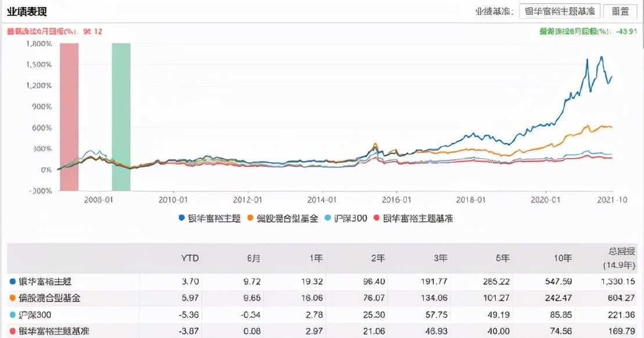Image resolution: width=644 pixels, height=338 pixels.
Task: Click the green highlighted period bar
Action: 121,117
